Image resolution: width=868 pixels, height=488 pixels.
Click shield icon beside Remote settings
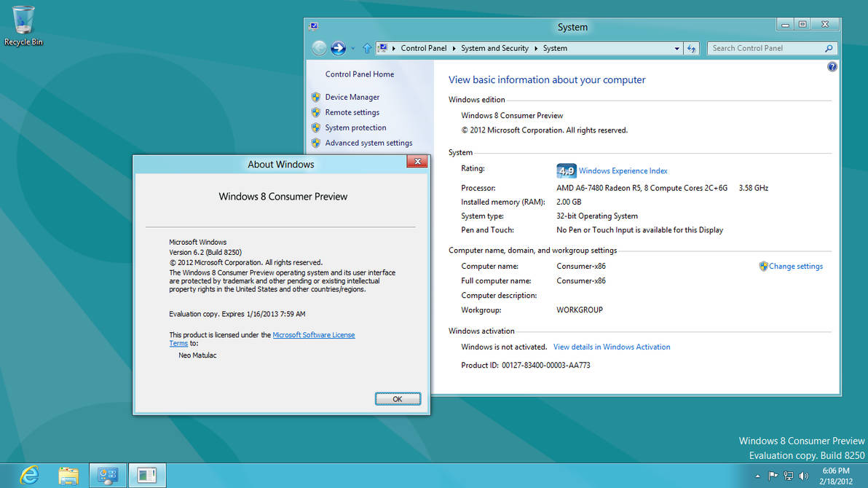[x=316, y=112]
